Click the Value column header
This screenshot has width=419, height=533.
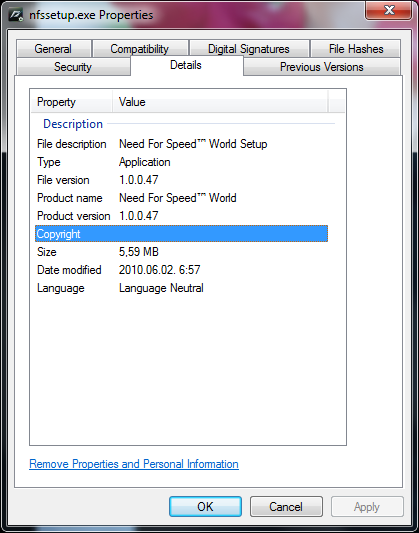220,102
